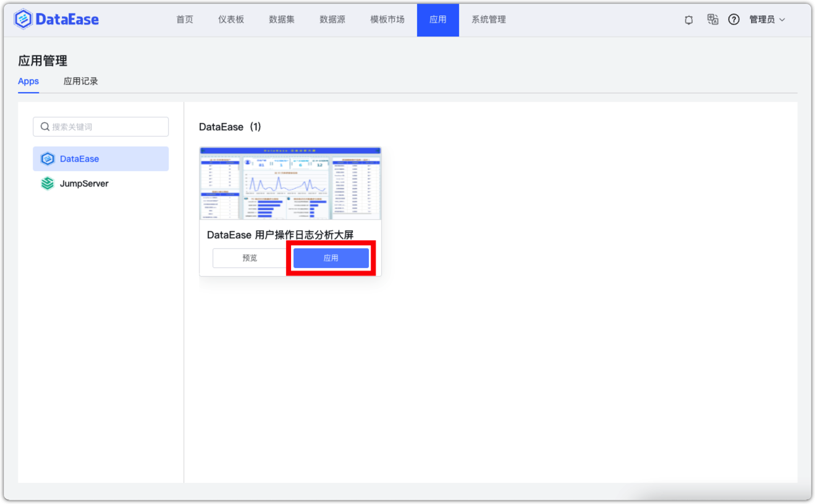815x504 pixels.
Task: Go to 首页 in top navigation
Action: [x=185, y=20]
